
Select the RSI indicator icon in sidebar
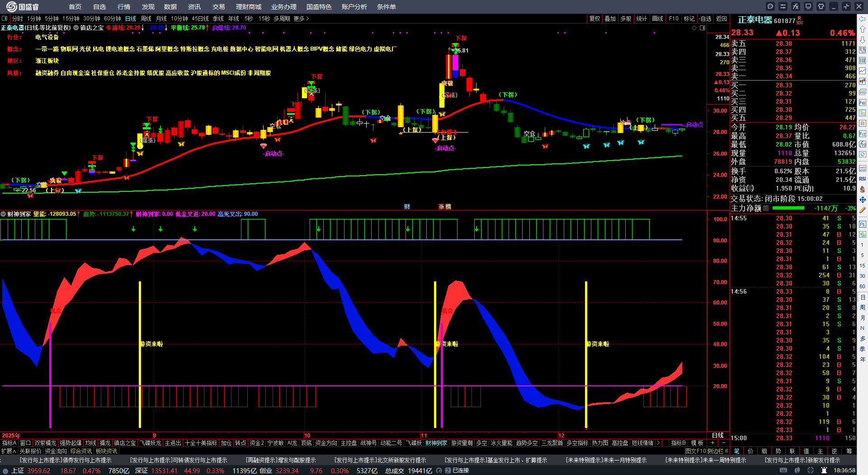pyautogui.click(x=863, y=179)
